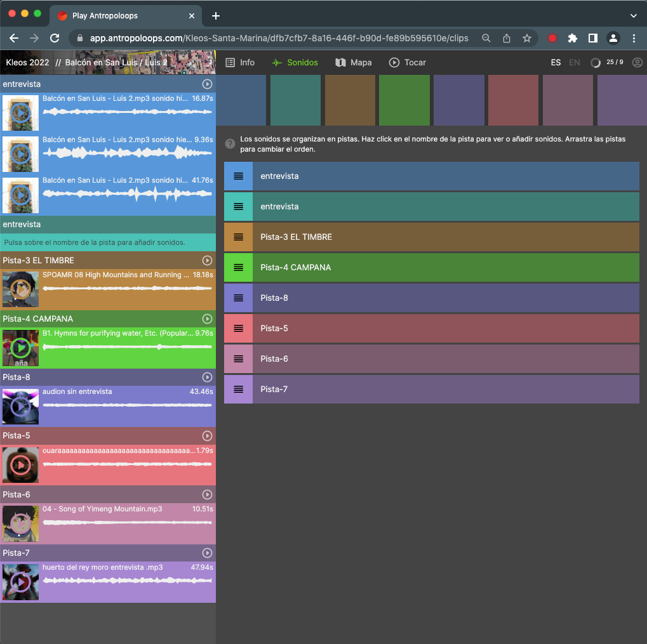Open the user account profile icon

point(637,62)
